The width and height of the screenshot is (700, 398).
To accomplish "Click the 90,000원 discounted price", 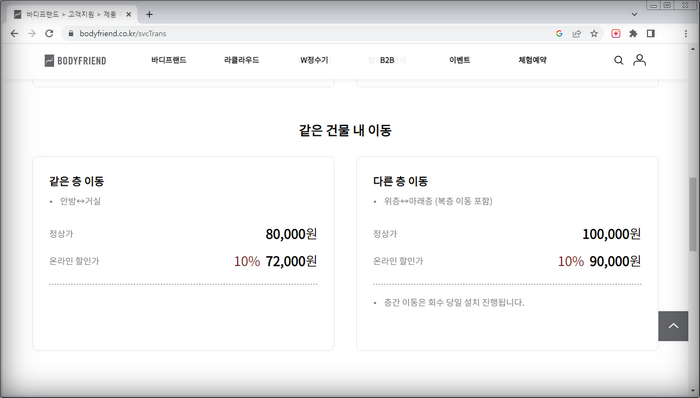I will (615, 261).
